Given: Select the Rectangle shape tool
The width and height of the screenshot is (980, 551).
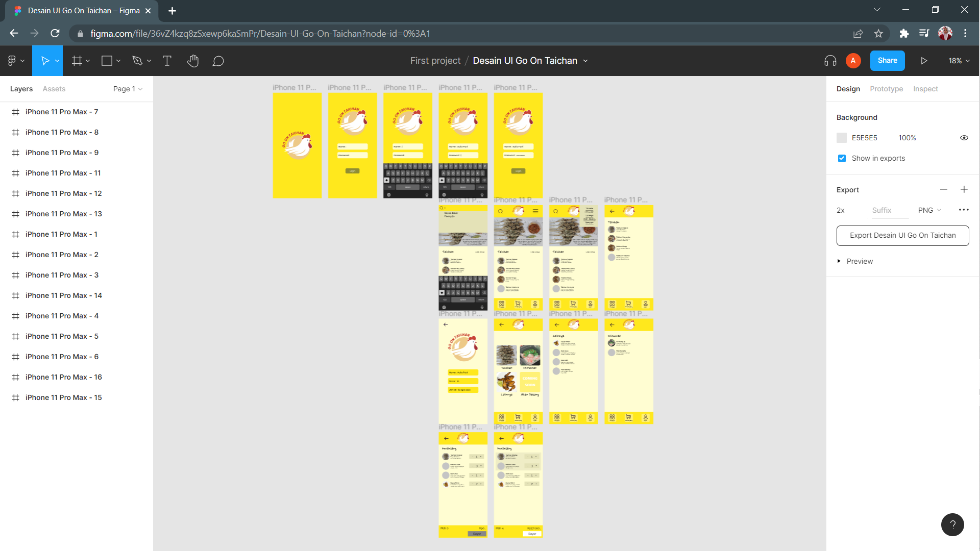Looking at the screenshot, I should click(107, 61).
